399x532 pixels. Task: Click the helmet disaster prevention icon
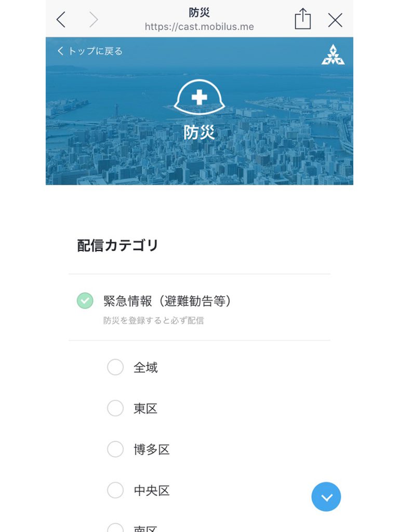tap(199, 97)
